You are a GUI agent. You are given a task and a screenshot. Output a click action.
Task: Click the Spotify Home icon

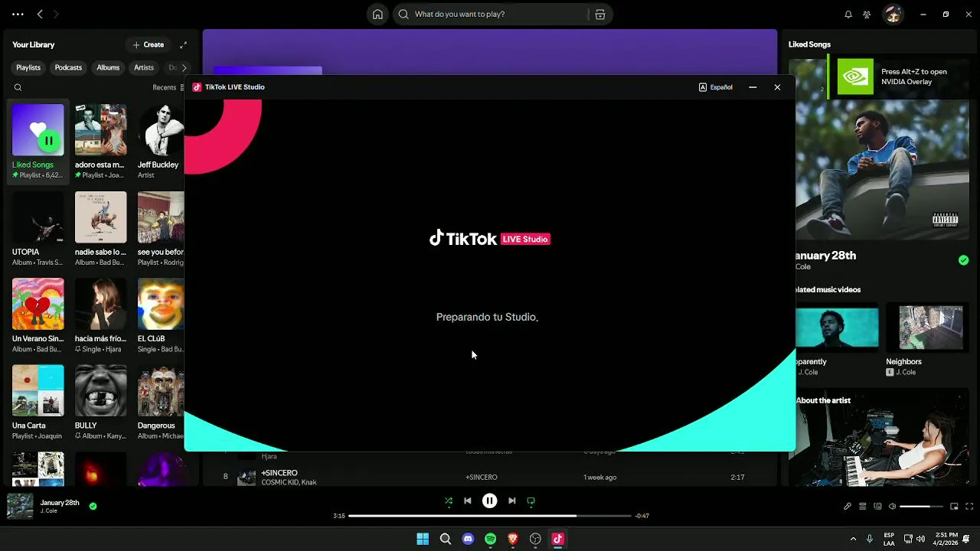tap(377, 14)
